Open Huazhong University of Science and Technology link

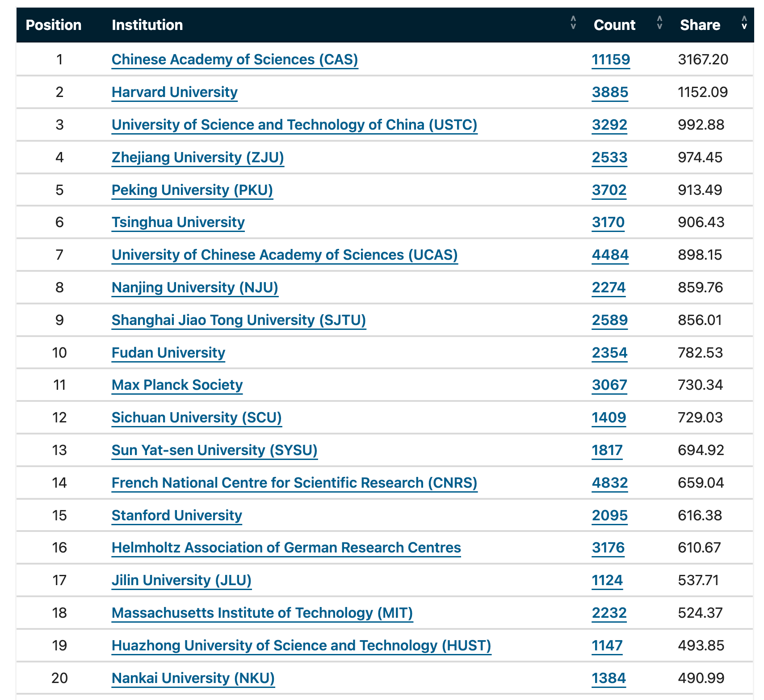[301, 645]
